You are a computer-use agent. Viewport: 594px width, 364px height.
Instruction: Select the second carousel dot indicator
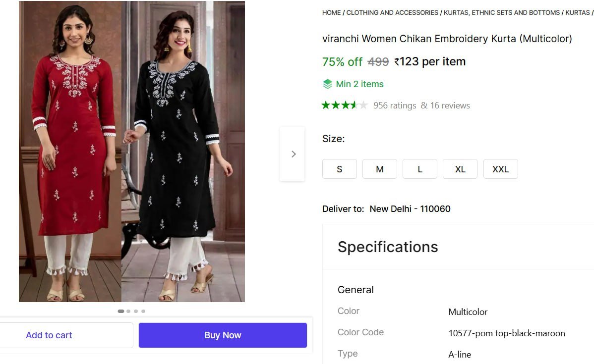(x=128, y=311)
